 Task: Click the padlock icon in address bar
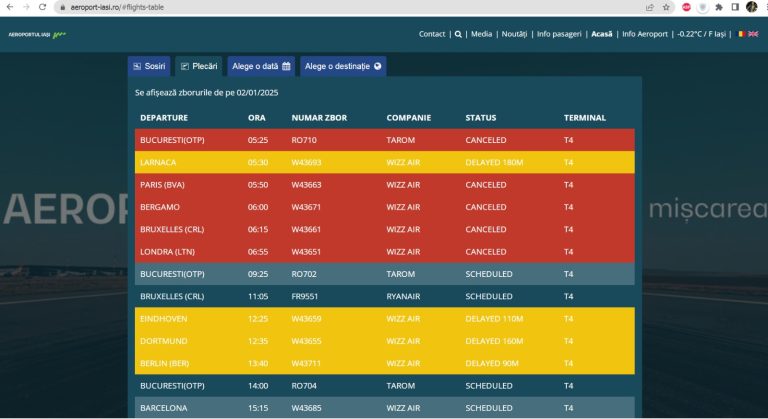coord(62,7)
